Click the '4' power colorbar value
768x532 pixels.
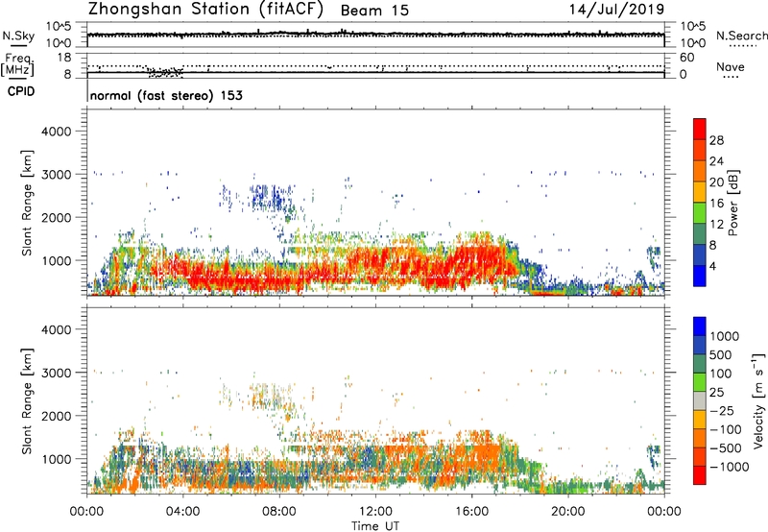coord(712,266)
